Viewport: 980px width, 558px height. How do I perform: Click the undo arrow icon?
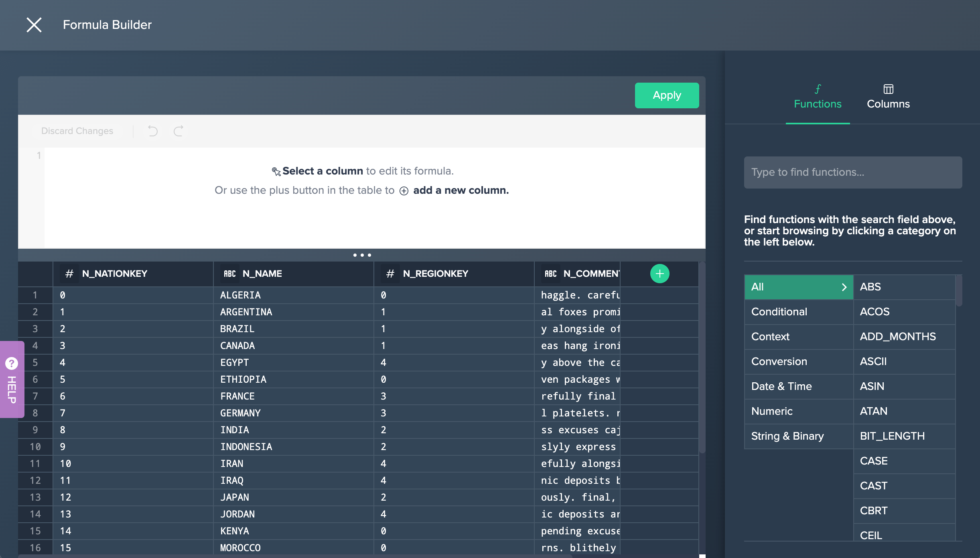[x=152, y=131]
